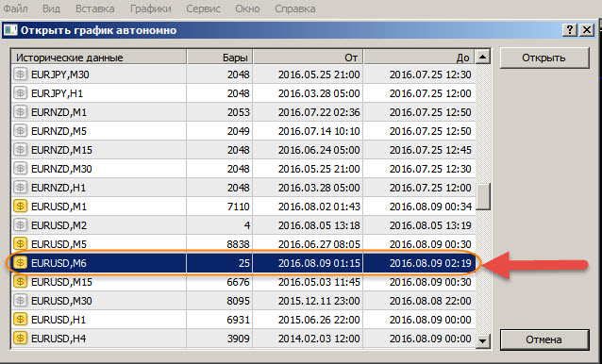Click the 8838 bars value
This screenshot has height=364, width=602.
[x=238, y=244]
